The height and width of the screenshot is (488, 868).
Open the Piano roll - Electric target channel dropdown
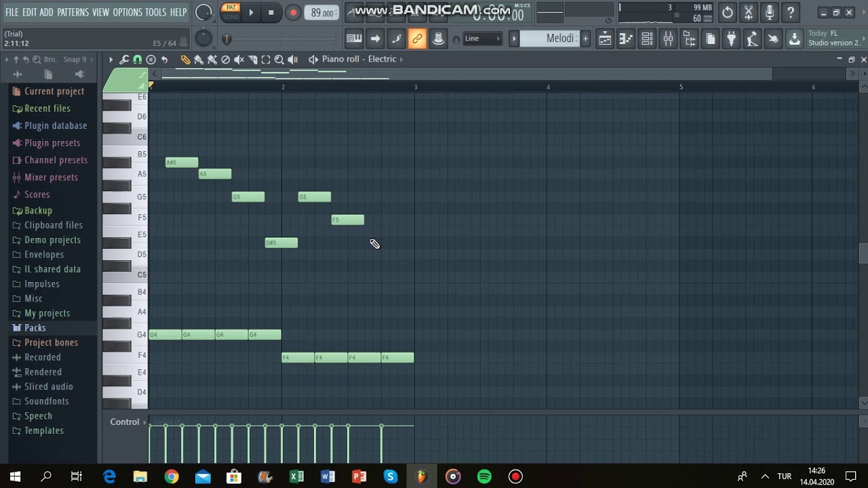[363, 59]
